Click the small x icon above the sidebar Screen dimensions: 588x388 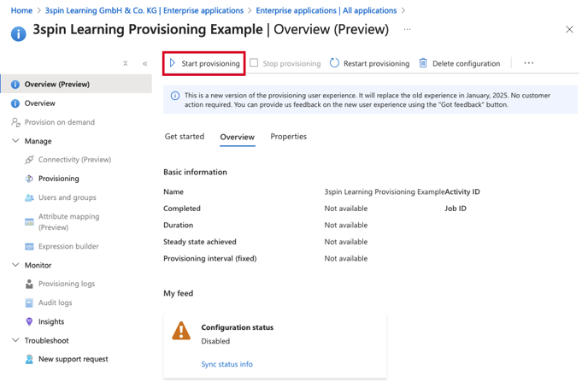pos(126,63)
